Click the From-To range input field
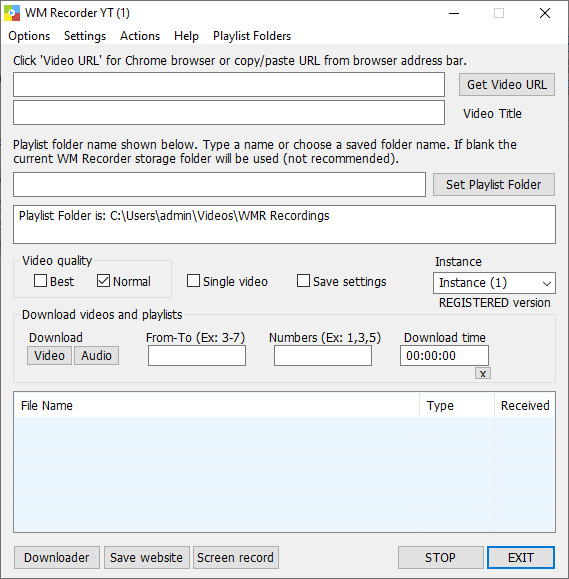The height and width of the screenshot is (579, 569). [197, 356]
